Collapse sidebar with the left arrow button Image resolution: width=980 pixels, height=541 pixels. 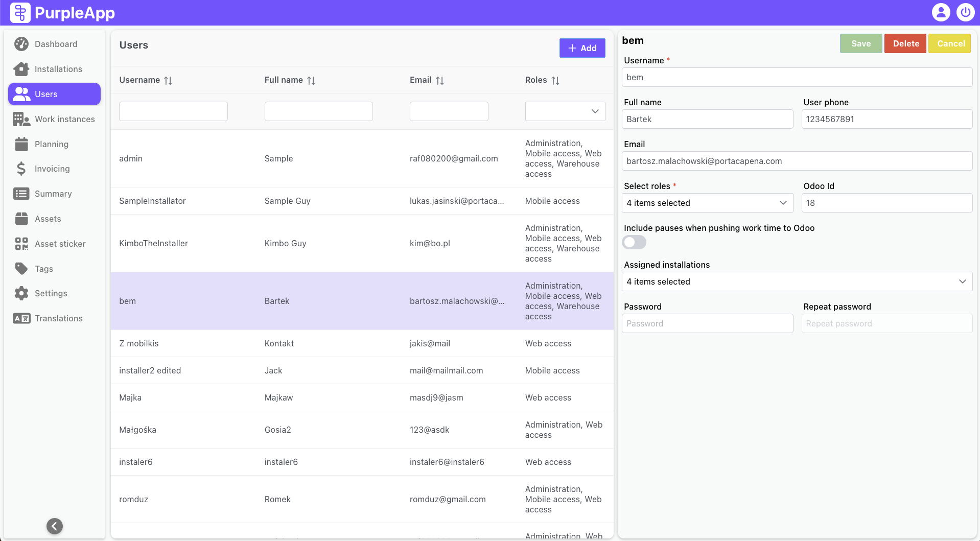pyautogui.click(x=55, y=526)
